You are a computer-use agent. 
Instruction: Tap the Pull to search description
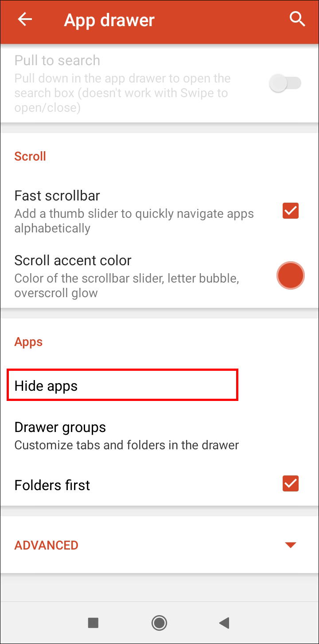click(x=122, y=93)
